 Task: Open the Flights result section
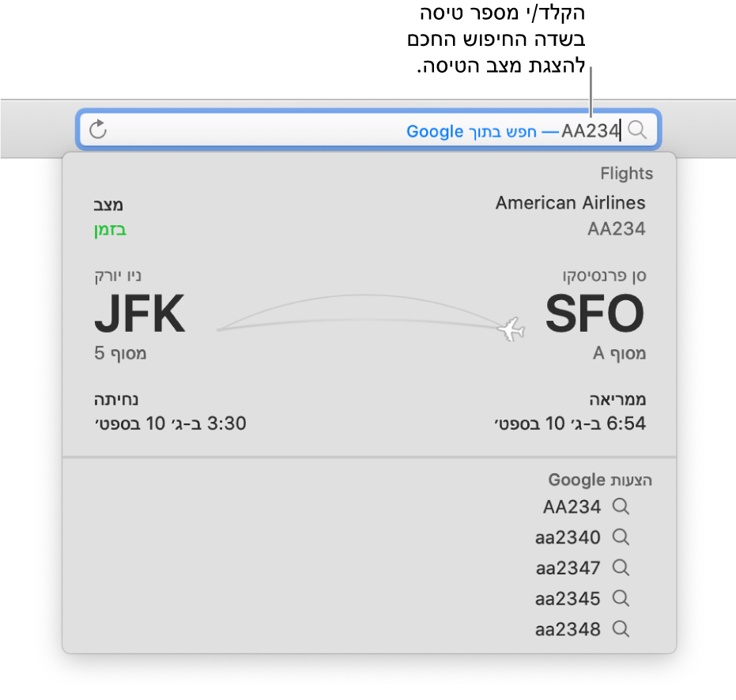pyautogui.click(x=627, y=173)
